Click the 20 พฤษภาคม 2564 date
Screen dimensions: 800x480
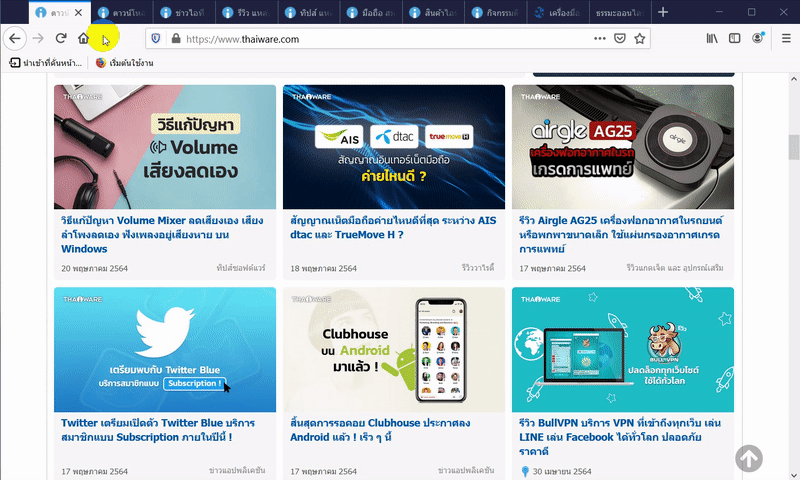coord(94,268)
